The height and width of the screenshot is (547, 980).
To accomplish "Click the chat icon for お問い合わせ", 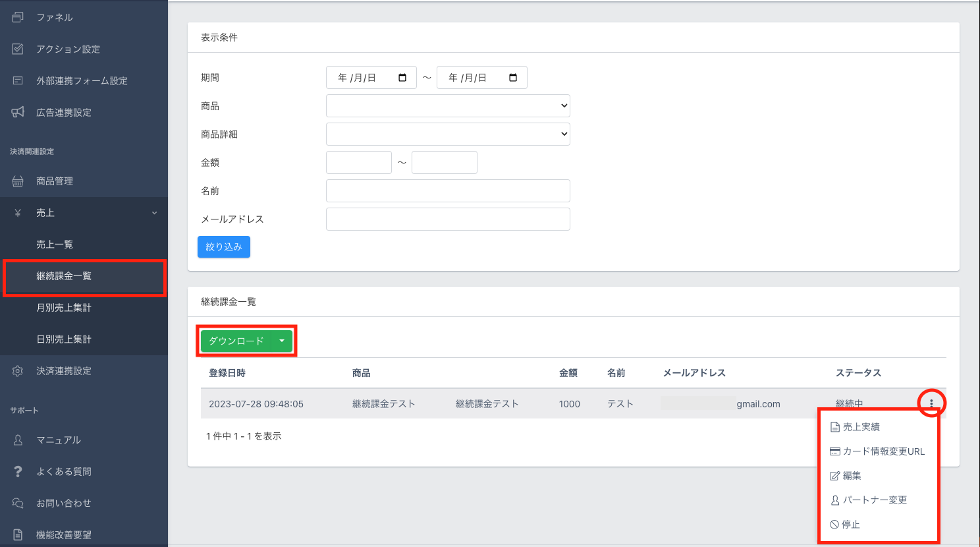I will tap(18, 503).
